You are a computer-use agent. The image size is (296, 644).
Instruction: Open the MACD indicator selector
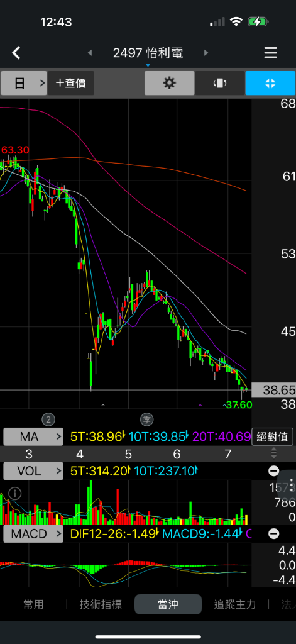[33, 534]
